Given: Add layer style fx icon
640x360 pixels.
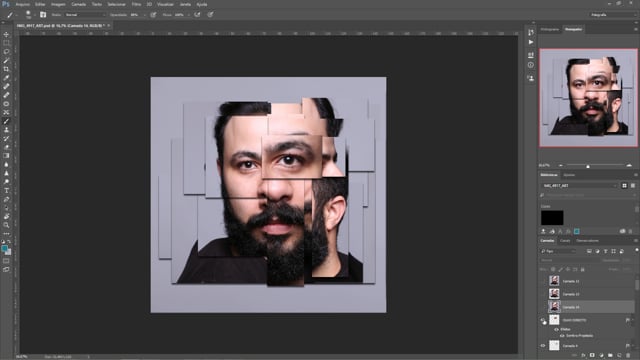Looking at the screenshot, I should tap(583, 356).
